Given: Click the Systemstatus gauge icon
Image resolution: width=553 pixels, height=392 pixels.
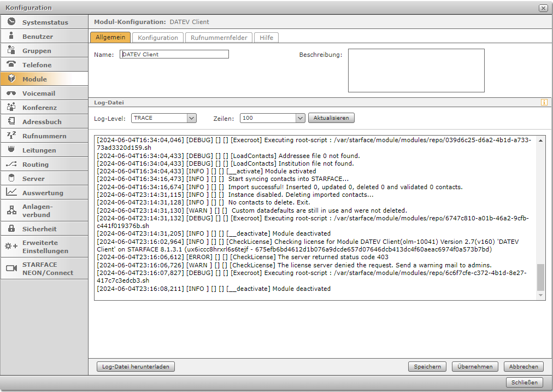Looking at the screenshot, I should tap(11, 22).
